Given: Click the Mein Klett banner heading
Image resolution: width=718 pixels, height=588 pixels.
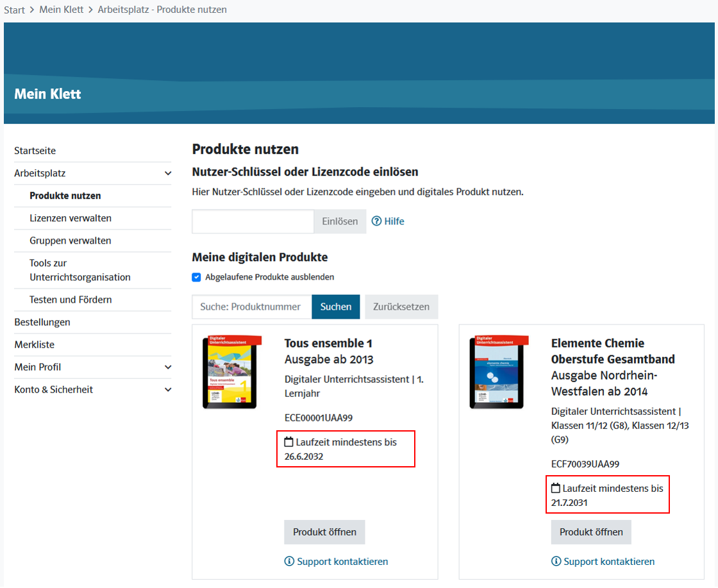Looking at the screenshot, I should tap(47, 94).
